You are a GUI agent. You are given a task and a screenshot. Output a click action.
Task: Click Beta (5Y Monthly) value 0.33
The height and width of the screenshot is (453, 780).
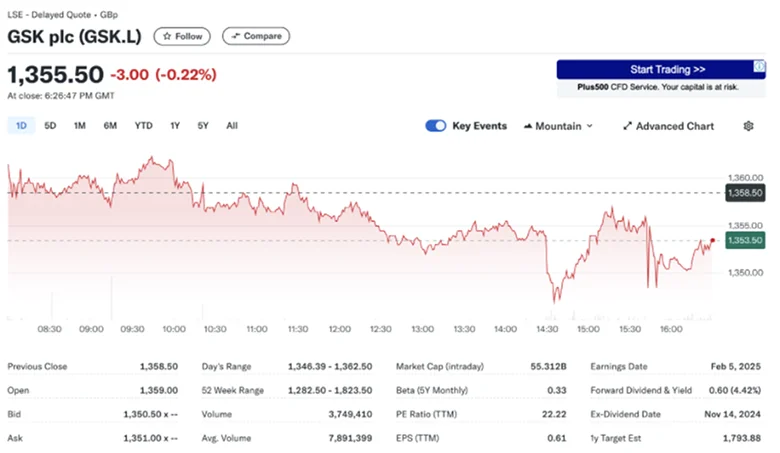point(557,390)
